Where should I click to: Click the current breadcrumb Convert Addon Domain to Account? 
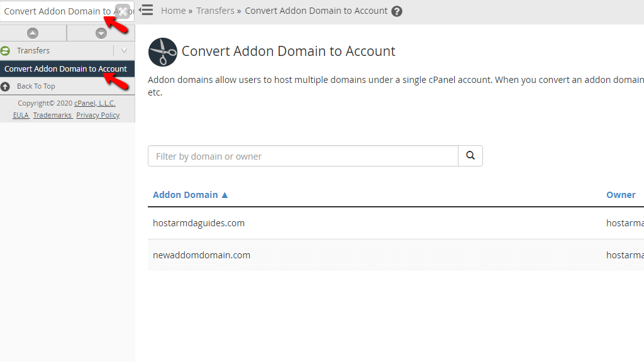(x=316, y=11)
